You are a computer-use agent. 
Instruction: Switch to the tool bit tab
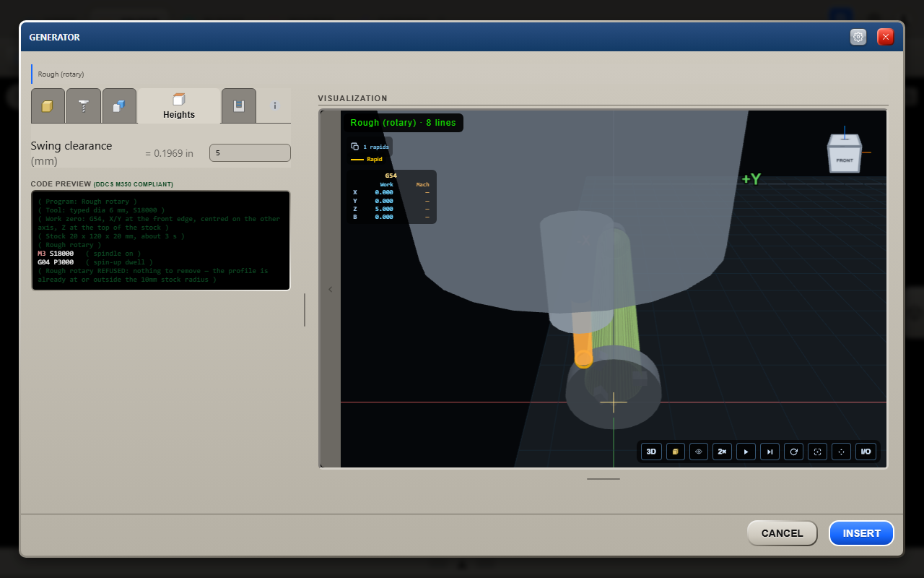click(x=84, y=106)
